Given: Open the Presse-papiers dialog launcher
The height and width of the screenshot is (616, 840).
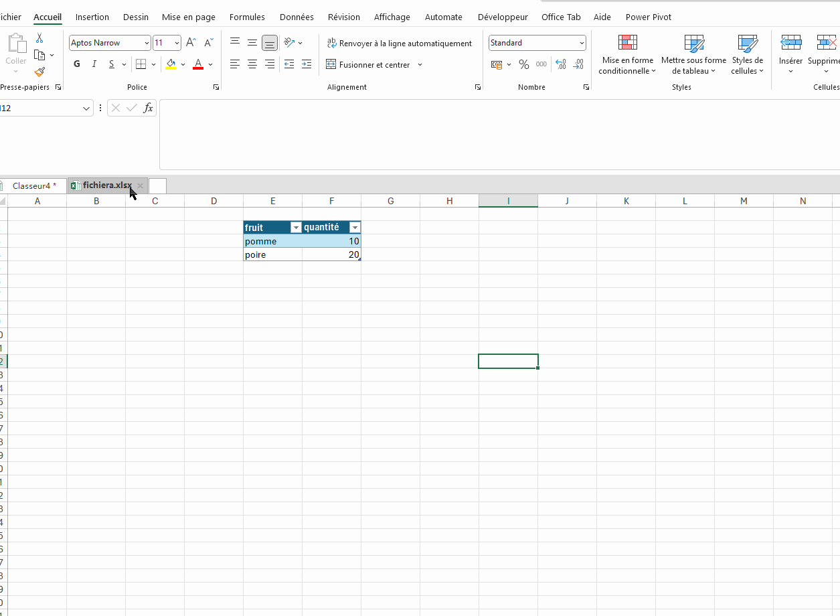Looking at the screenshot, I should pyautogui.click(x=58, y=87).
